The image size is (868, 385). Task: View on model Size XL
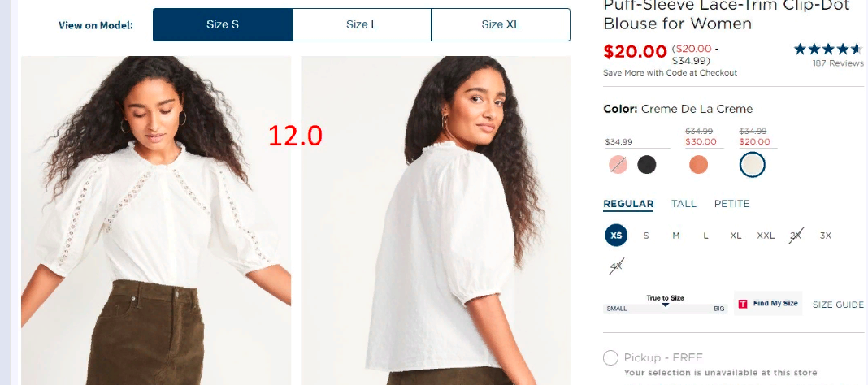click(501, 25)
